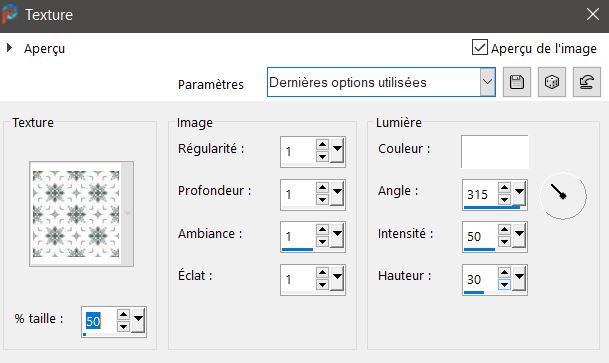This screenshot has width=609, height=363.
Task: Decrease Éclat with down arrow
Action: (x=322, y=285)
